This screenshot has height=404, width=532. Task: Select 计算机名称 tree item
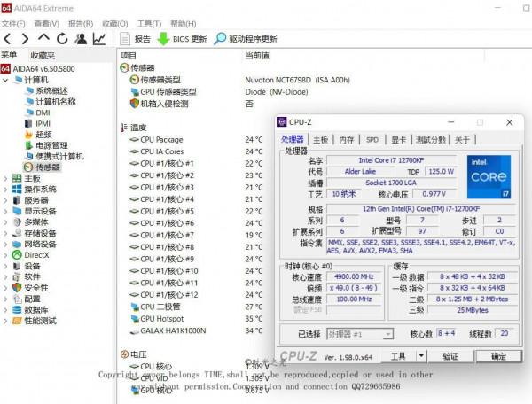[56, 102]
